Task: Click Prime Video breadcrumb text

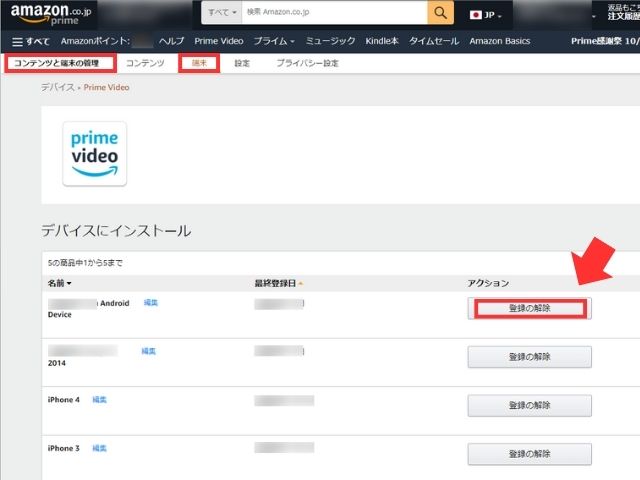Action: point(107,87)
